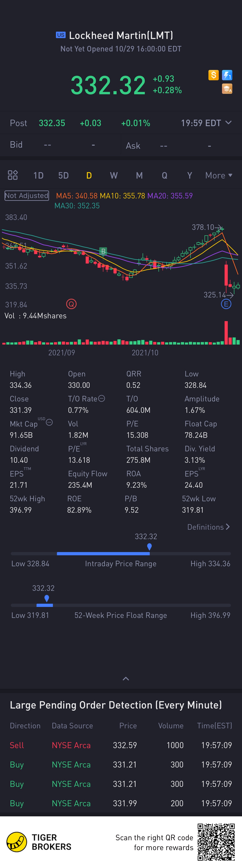Image resolution: width=242 pixels, height=868 pixels.
Task: Select the M monthly chart tab
Action: (139, 175)
